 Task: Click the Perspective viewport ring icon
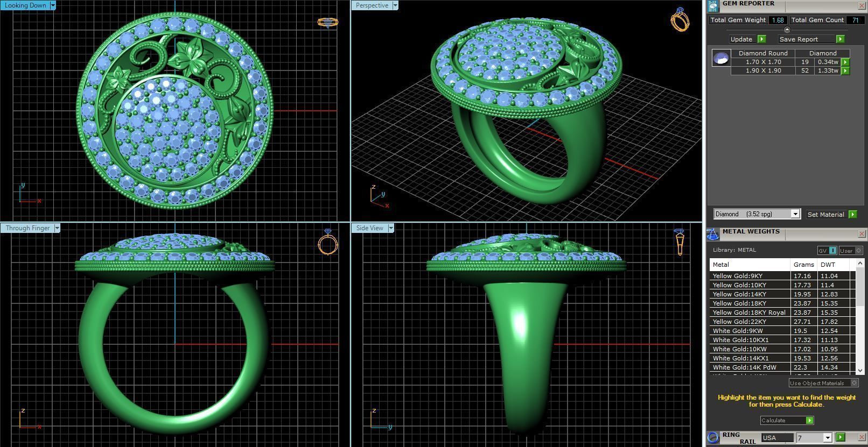(680, 19)
